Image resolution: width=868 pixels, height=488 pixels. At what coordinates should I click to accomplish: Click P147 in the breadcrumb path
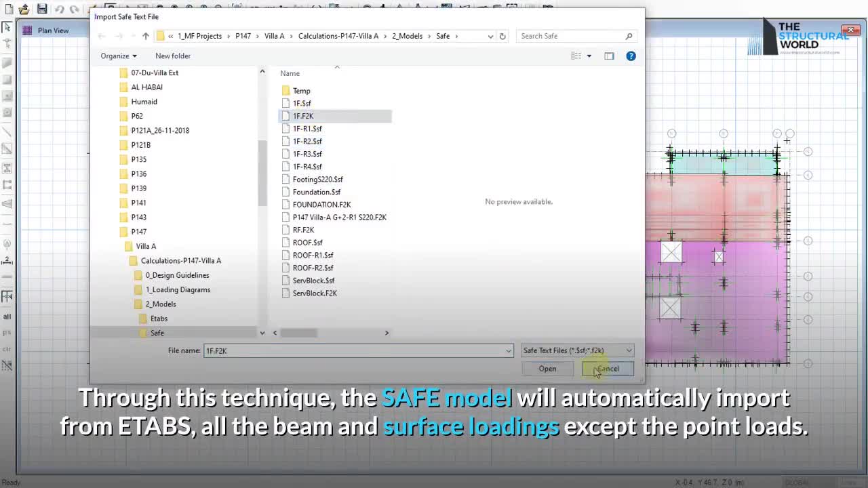click(243, 36)
